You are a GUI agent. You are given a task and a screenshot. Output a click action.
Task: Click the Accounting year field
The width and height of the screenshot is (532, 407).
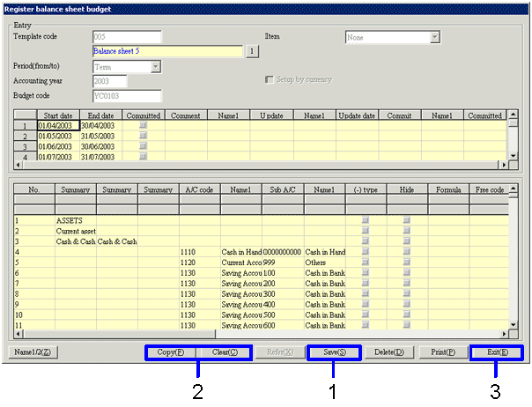pos(109,81)
